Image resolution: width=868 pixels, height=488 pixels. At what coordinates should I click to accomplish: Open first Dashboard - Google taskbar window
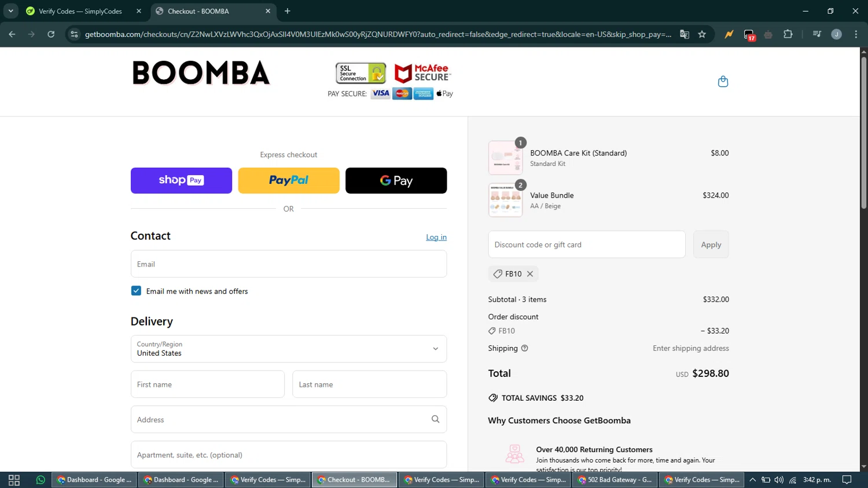click(94, 480)
